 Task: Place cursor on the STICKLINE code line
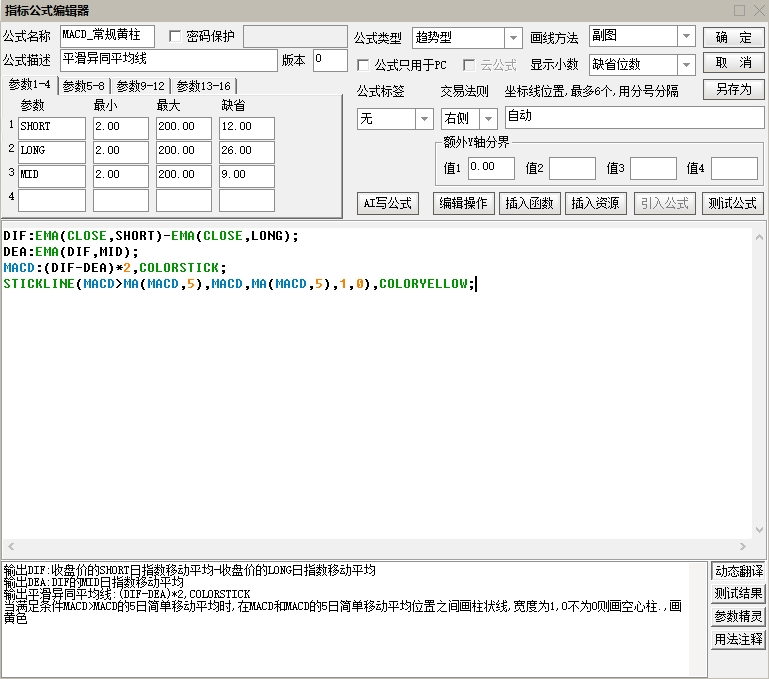tap(239, 284)
